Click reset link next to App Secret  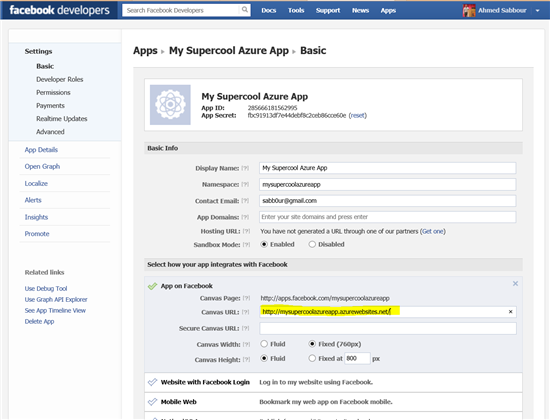358,115
